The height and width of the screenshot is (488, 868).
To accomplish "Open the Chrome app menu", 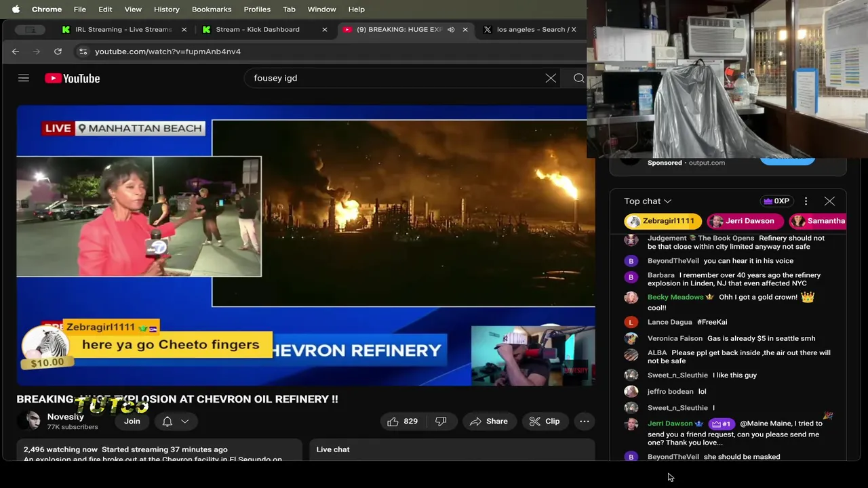I will click(47, 9).
